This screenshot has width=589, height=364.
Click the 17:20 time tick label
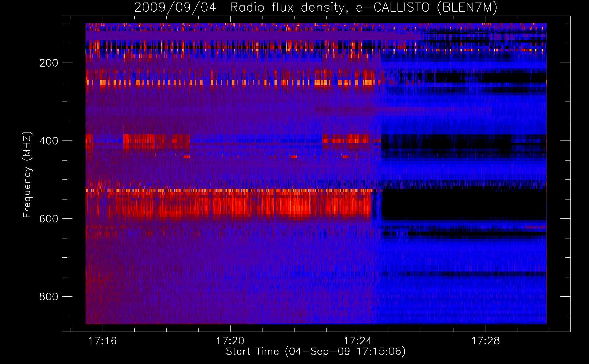pyautogui.click(x=230, y=341)
